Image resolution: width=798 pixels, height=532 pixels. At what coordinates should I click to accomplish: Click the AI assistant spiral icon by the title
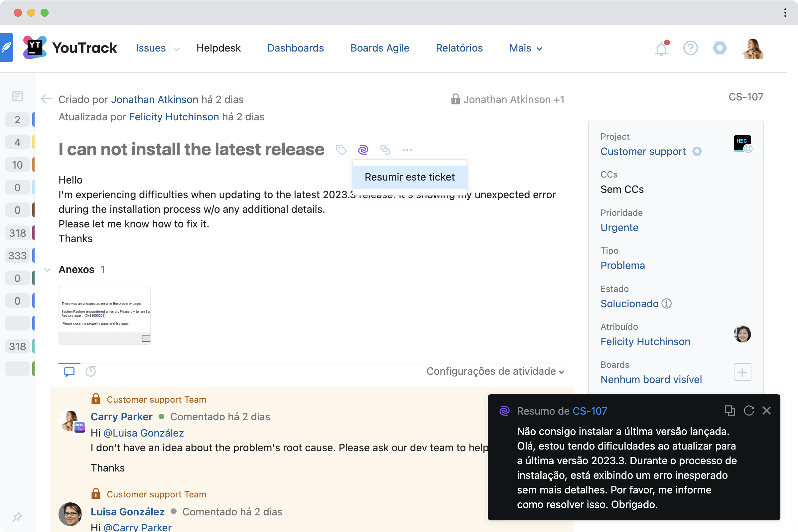[363, 150]
